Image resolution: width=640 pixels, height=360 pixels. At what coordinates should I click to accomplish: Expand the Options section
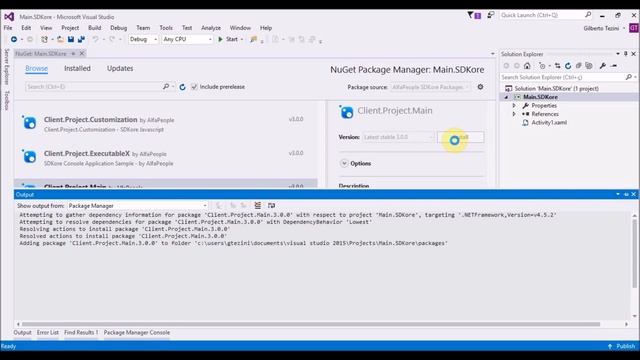tap(344, 163)
